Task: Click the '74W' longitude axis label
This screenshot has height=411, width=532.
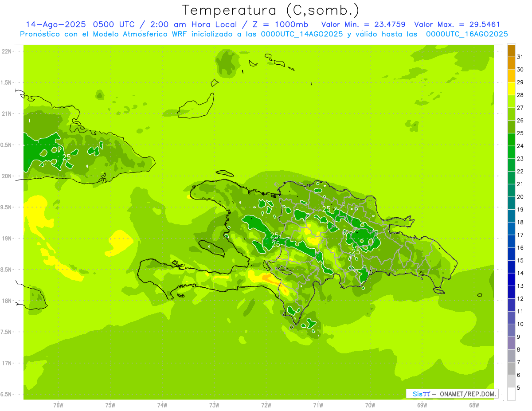Action: (x=162, y=405)
